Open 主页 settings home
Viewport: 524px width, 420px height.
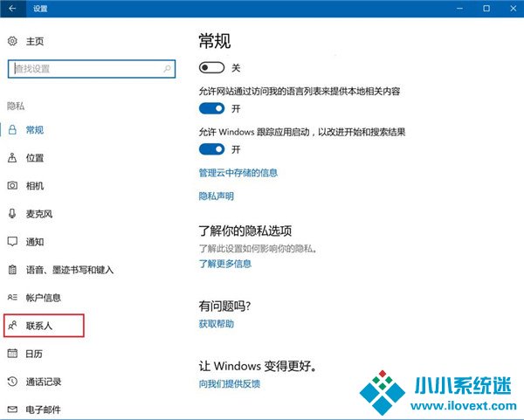click(35, 41)
